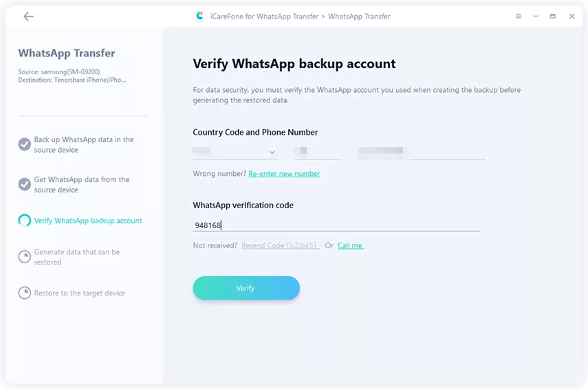The image size is (588, 389).
Task: Click the iCareFone logo icon
Action: pyautogui.click(x=199, y=16)
